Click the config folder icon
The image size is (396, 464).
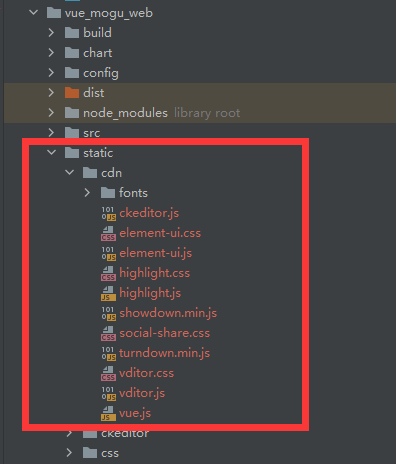tap(72, 73)
